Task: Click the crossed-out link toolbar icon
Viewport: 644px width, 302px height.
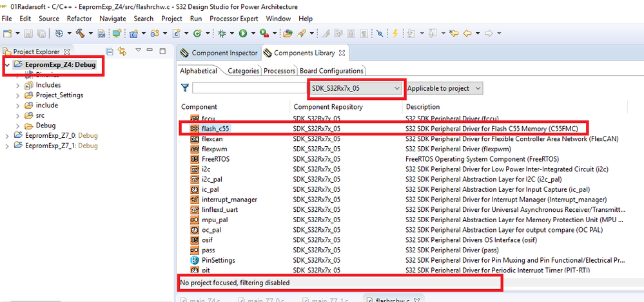Action: [x=380, y=33]
